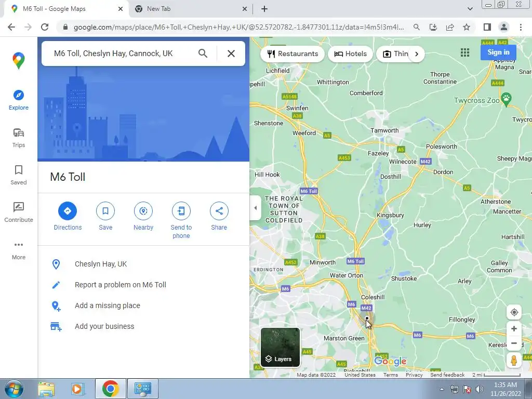Viewport: 532px width, 399px height.
Task: Open Saved places in sidebar
Action: tap(19, 175)
